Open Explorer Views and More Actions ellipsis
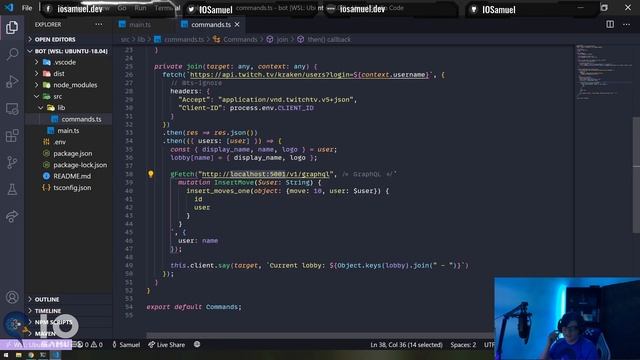The height and width of the screenshot is (360, 640). (99, 24)
